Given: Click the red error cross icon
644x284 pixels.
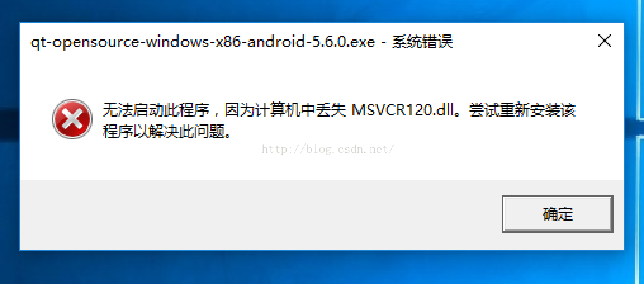Looking at the screenshot, I should [x=72, y=119].
